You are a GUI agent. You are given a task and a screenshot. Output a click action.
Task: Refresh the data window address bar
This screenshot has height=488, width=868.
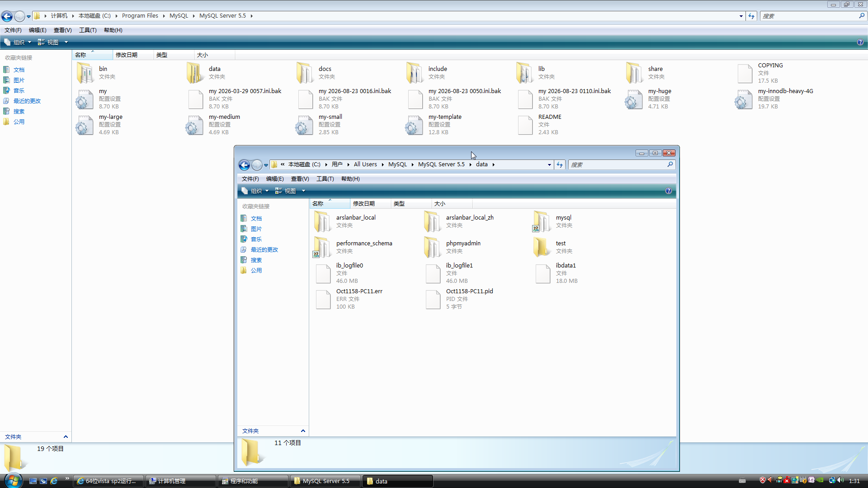(560, 165)
